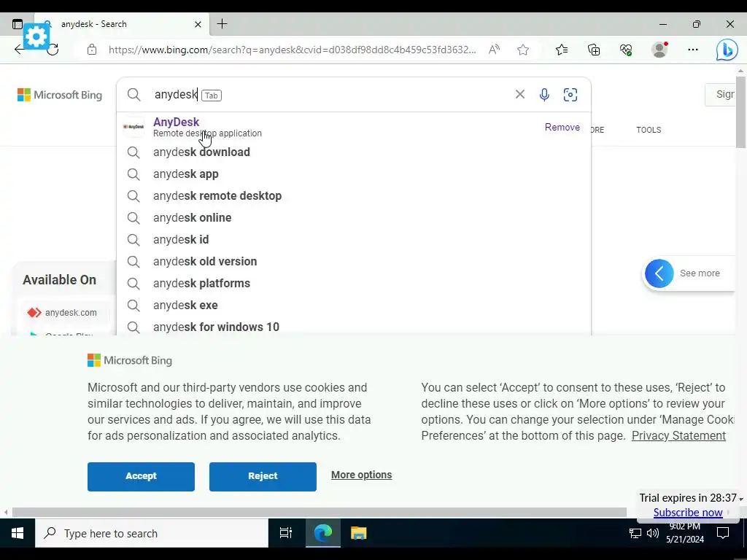747x560 pixels.
Task: Open the Favorites list icon
Action: tap(562, 50)
